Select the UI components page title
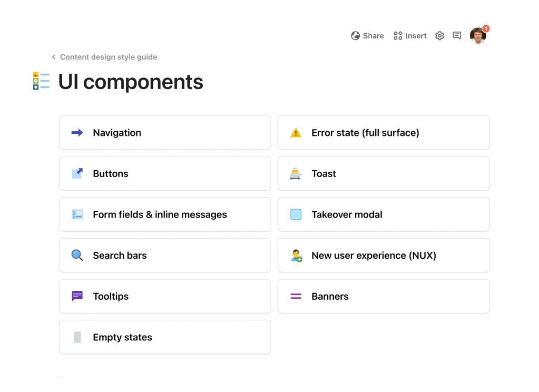The width and height of the screenshot is (539, 392). pyautogui.click(x=131, y=82)
